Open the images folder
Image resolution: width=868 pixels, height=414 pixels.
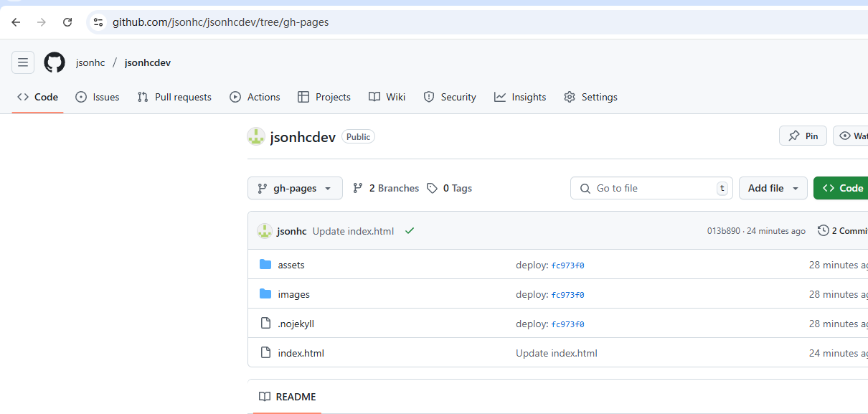[294, 294]
